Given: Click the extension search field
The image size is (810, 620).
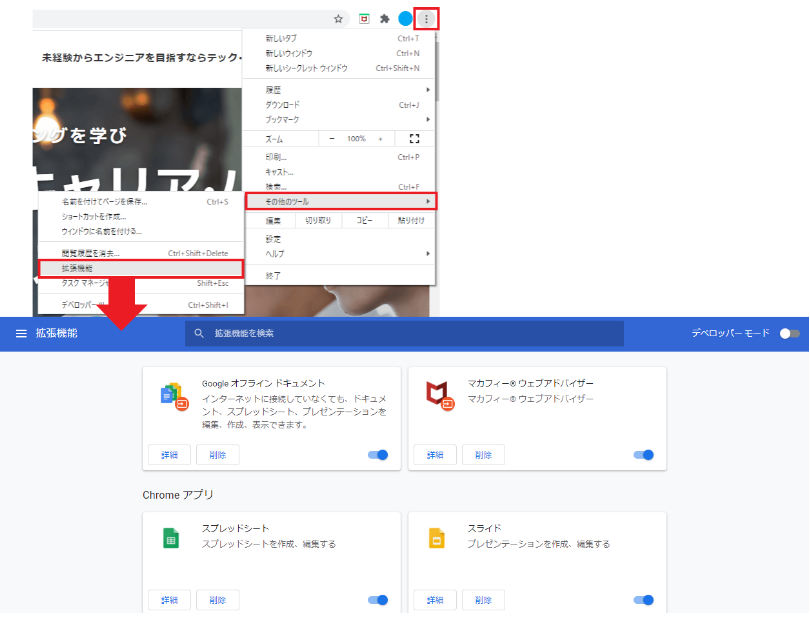Looking at the screenshot, I should pos(404,333).
